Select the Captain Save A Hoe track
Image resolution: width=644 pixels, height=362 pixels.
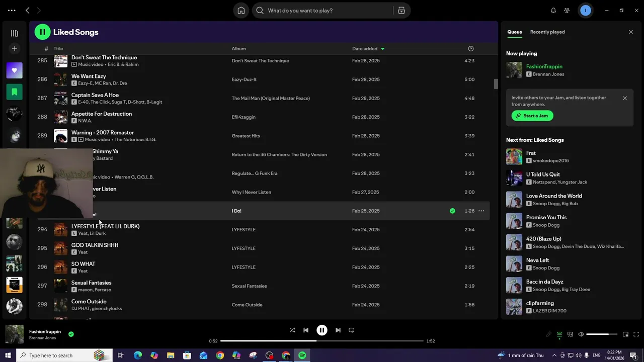click(95, 95)
